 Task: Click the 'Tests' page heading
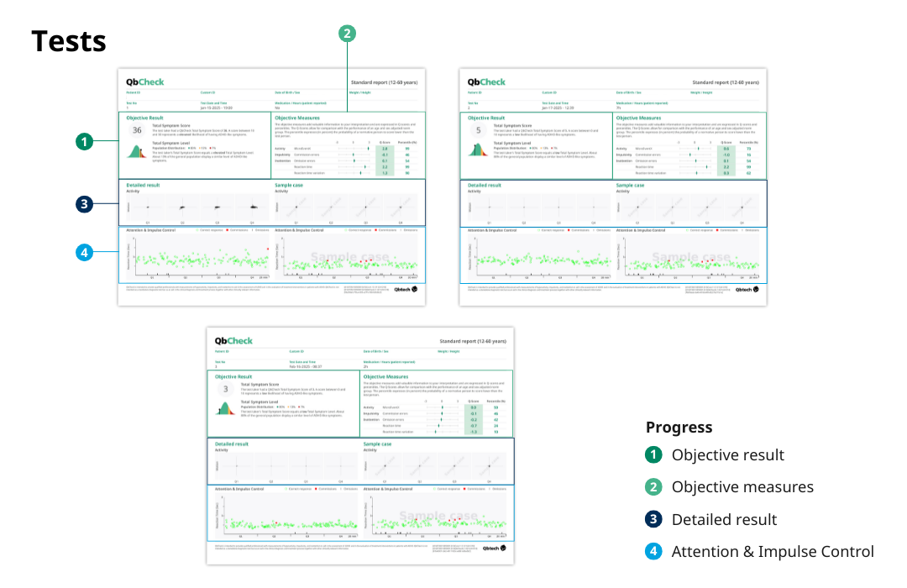click(69, 40)
